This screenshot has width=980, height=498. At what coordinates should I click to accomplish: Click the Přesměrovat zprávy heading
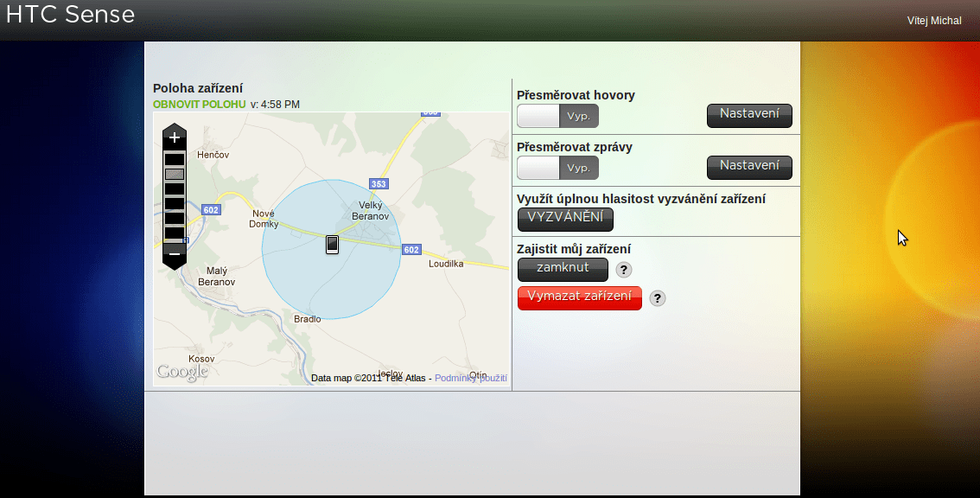point(575,147)
